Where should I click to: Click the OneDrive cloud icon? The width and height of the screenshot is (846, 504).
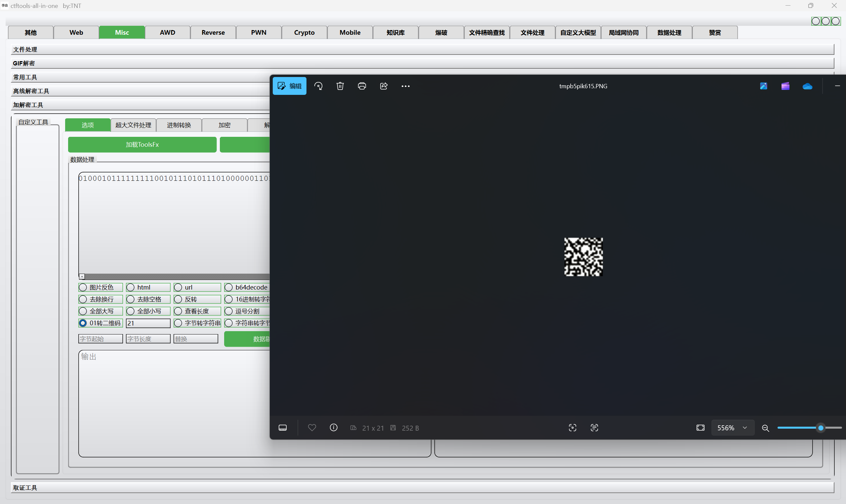tap(807, 86)
